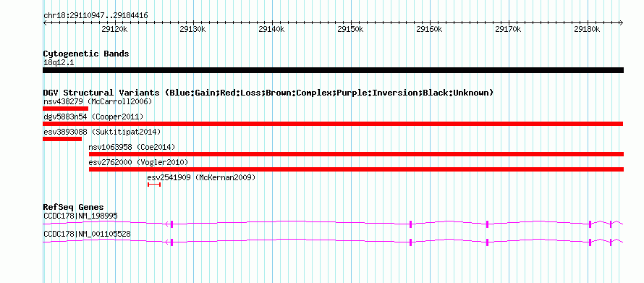Select the red bar under esv3893088
Viewport: 644px width, 283px height.
click(62, 139)
